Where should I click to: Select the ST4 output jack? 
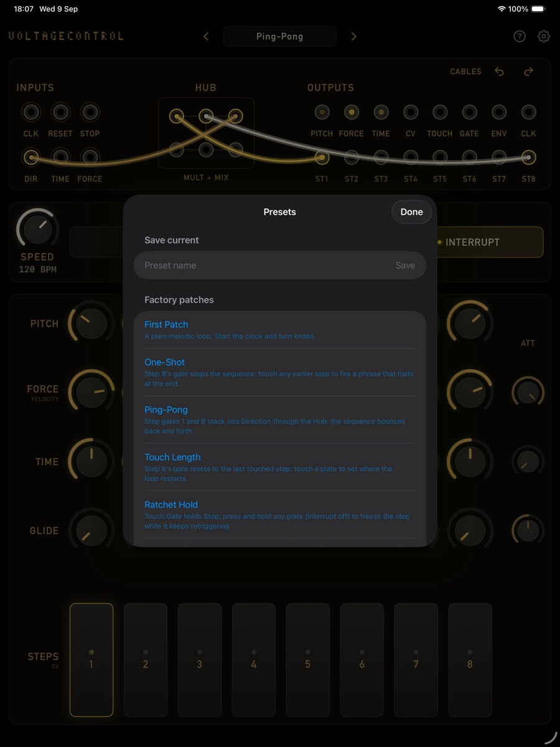click(411, 158)
